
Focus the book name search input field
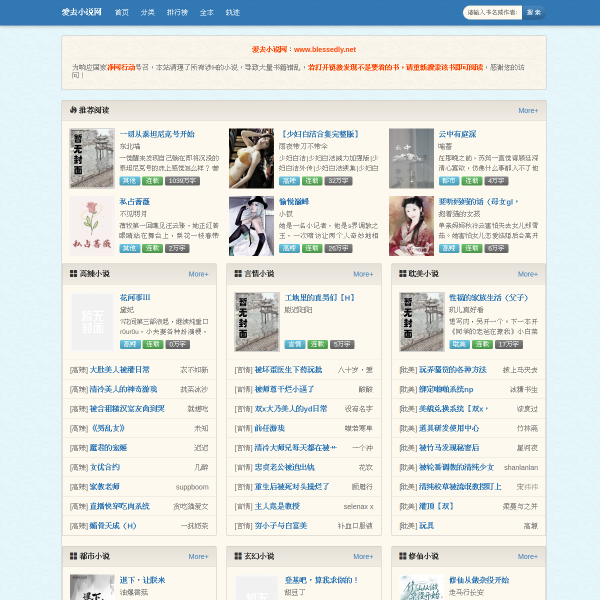click(492, 13)
